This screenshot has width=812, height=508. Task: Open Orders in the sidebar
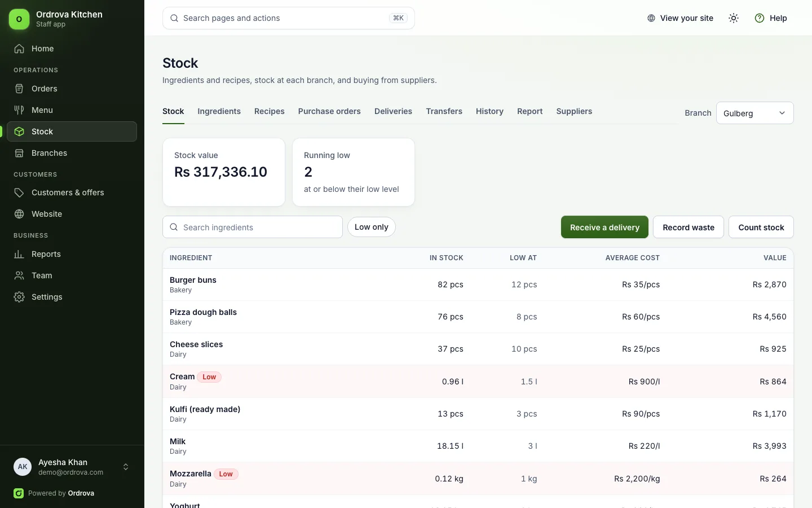(72, 89)
